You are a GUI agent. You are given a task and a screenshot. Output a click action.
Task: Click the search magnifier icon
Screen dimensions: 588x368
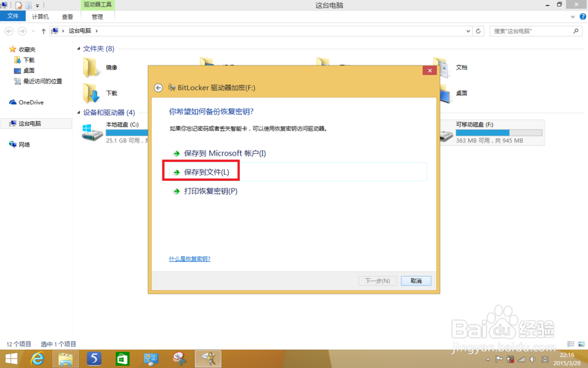point(576,31)
